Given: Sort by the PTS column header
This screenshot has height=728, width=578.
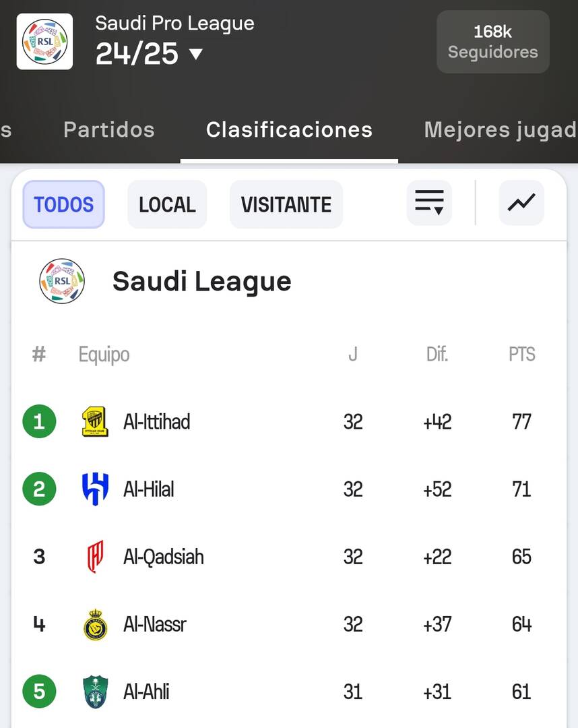Looking at the screenshot, I should (522, 355).
